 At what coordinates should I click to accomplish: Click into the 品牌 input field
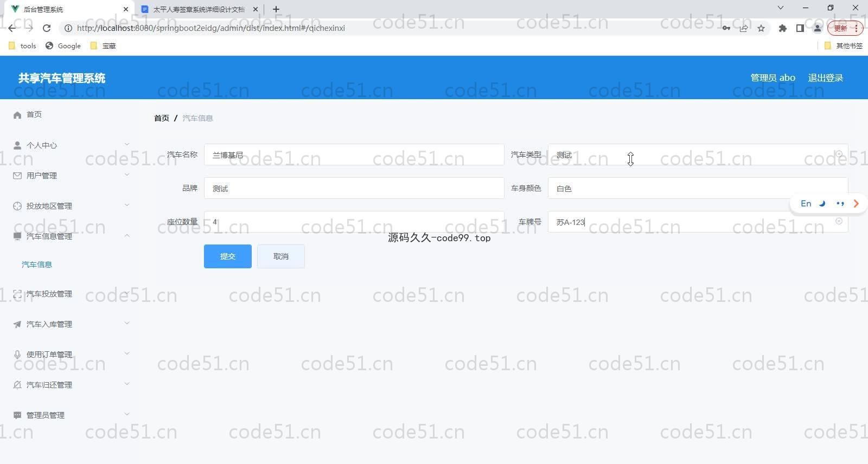tap(354, 188)
